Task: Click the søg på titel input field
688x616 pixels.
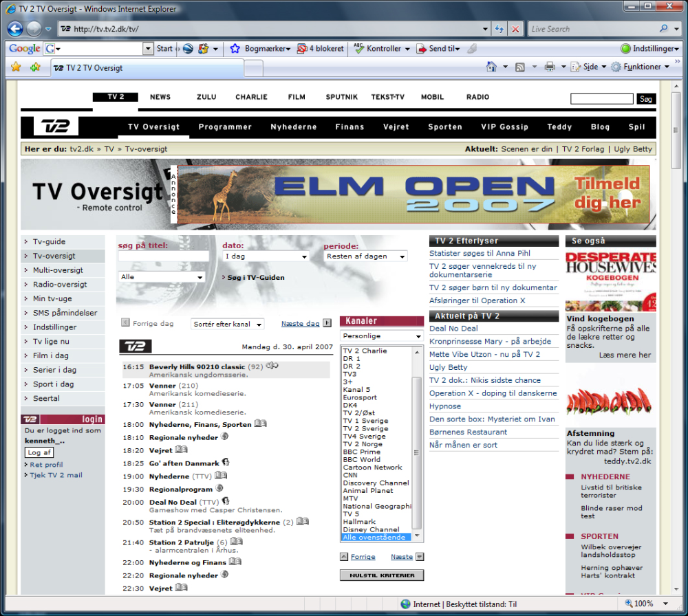Action: 164,256
